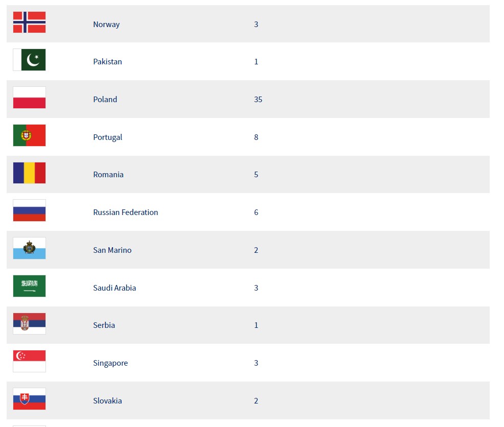Select the Russian Federation flag
504x427 pixels.
tap(29, 210)
